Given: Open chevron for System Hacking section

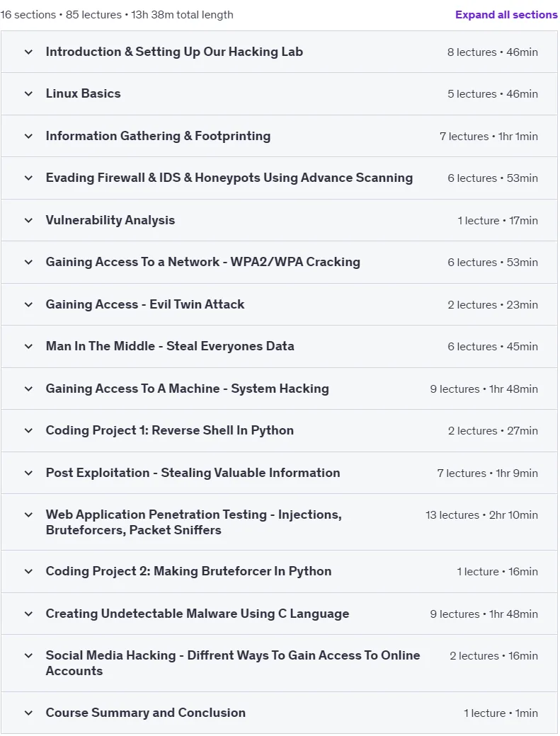Looking at the screenshot, I should pos(28,389).
